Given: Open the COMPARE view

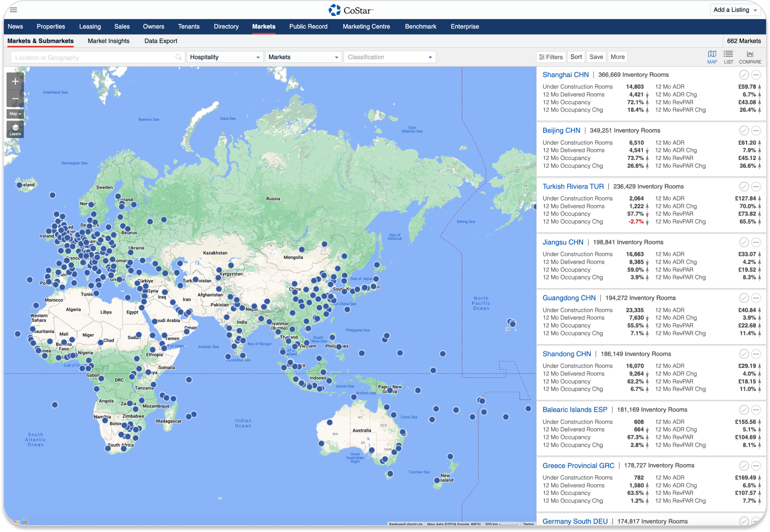Looking at the screenshot, I should click(750, 57).
